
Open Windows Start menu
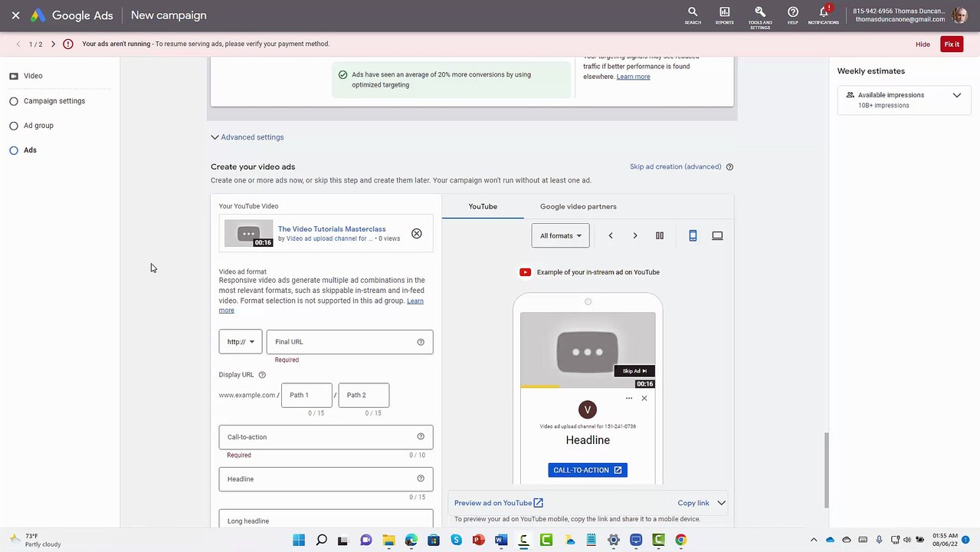299,540
